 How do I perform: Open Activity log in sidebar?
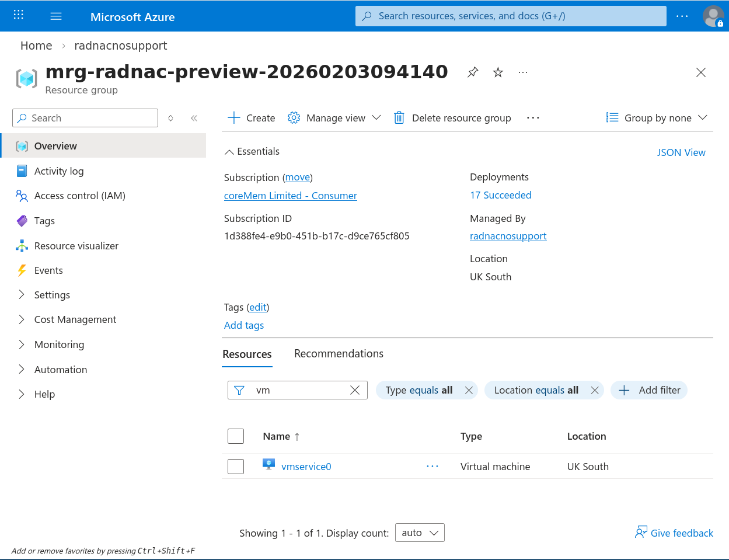point(59,171)
